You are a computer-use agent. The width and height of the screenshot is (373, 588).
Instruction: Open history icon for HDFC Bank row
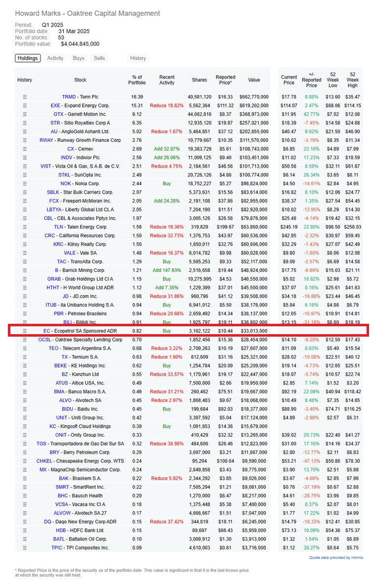pos(25,530)
